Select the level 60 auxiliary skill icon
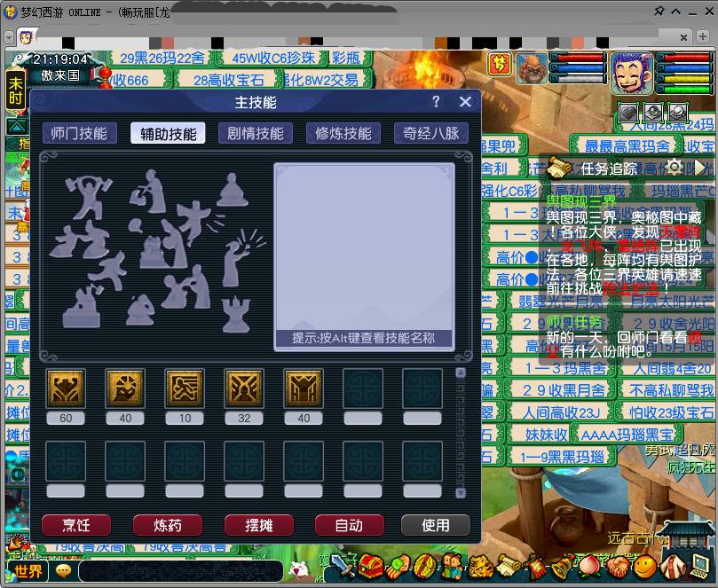The height and width of the screenshot is (588, 718). [66, 388]
